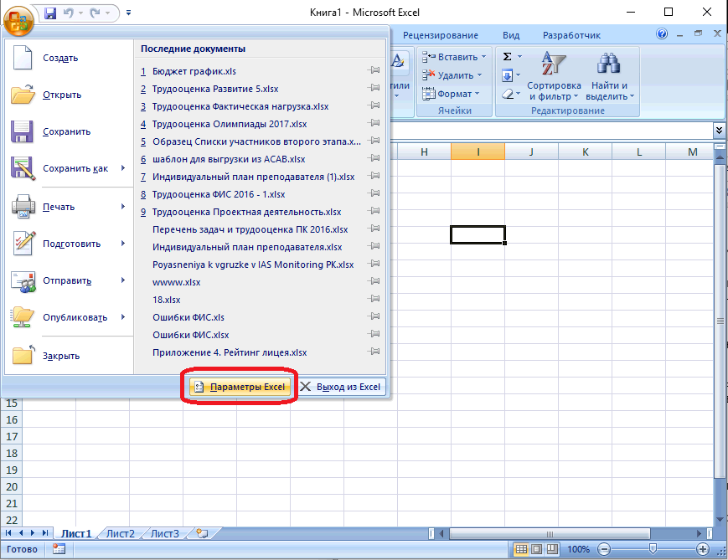Click the Fill down arrow icon
Viewport: 728px width, 560px height.
[508, 75]
